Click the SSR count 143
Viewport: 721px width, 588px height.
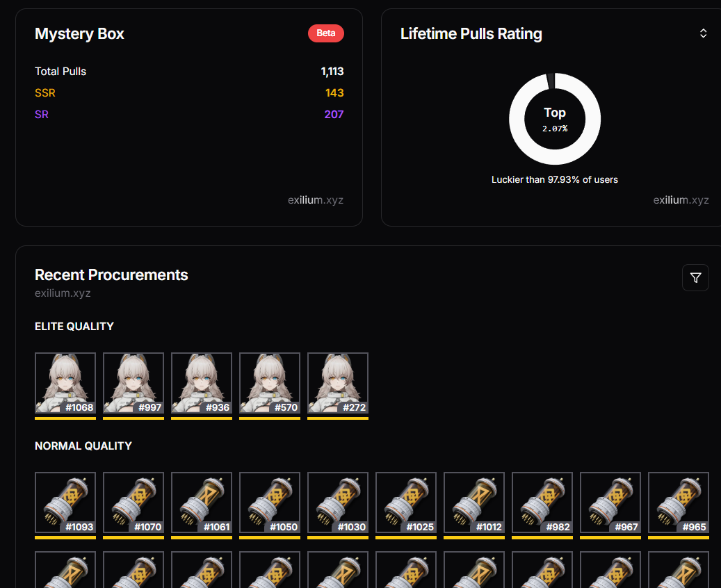(x=334, y=93)
